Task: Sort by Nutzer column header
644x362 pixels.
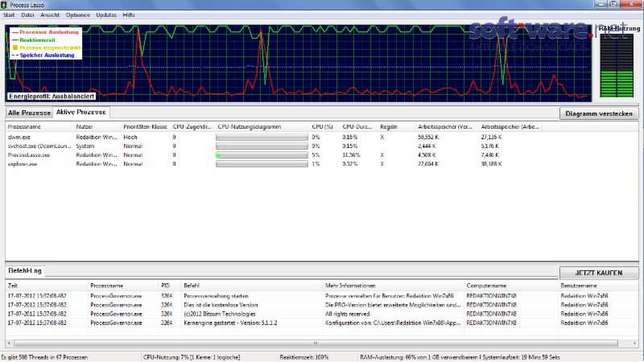Action: 97,127
